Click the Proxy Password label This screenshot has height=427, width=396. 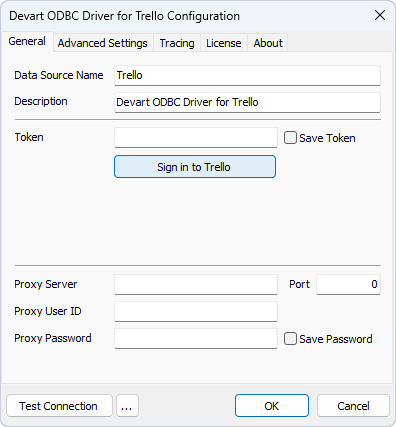53,338
